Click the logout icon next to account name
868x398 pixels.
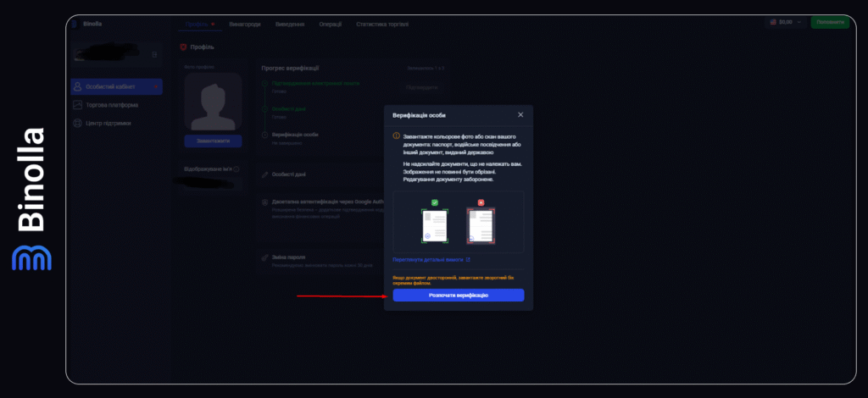tap(154, 55)
